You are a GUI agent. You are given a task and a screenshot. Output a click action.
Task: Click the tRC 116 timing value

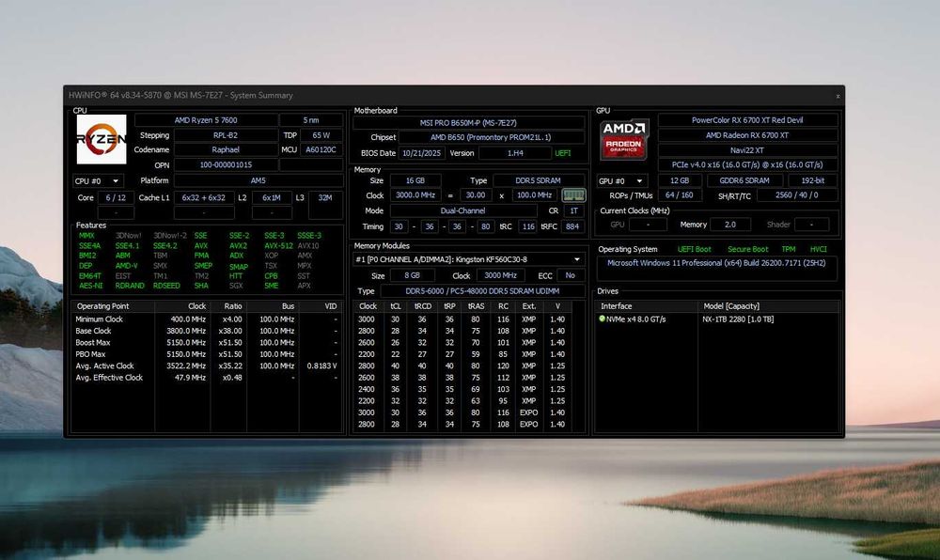[528, 226]
